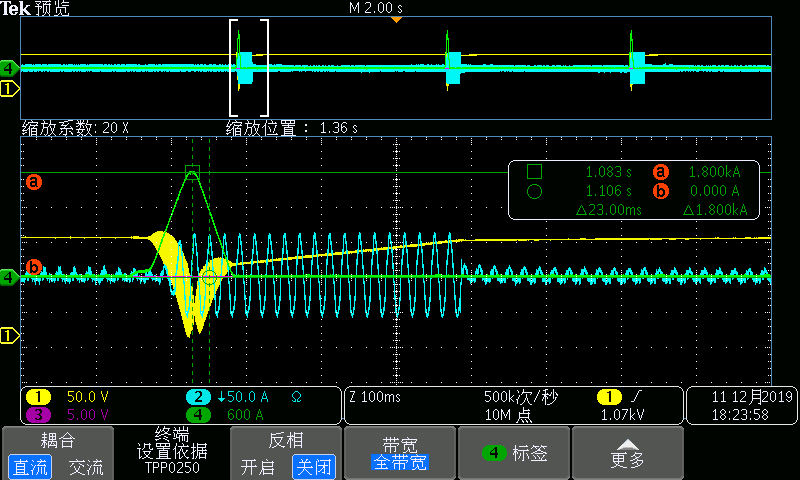
Task: Select the channel 1 50.0 V badge
Action: click(62, 397)
